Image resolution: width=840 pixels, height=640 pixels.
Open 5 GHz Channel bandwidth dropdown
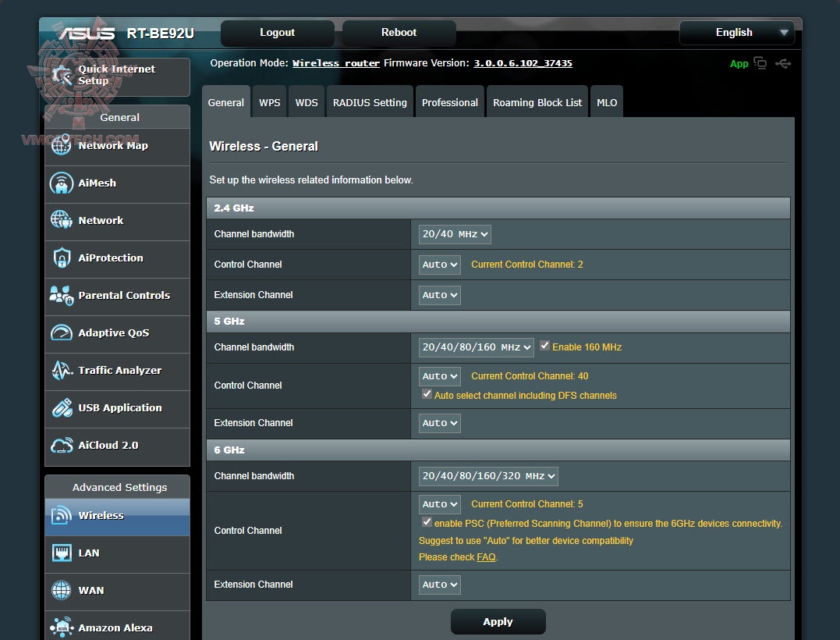[477, 347]
